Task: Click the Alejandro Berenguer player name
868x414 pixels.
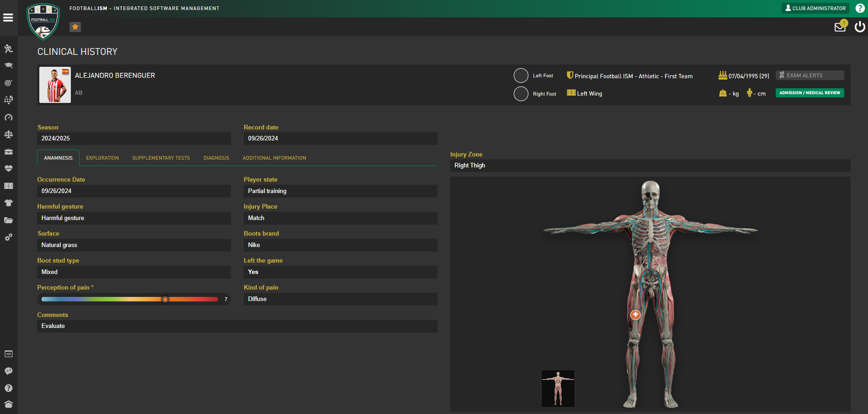Action: (x=115, y=75)
